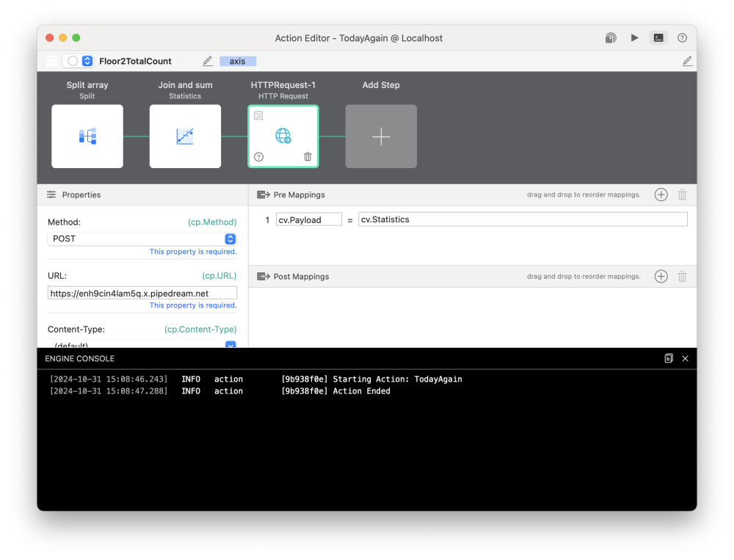
Task: Copy the engine console output
Action: point(669,358)
